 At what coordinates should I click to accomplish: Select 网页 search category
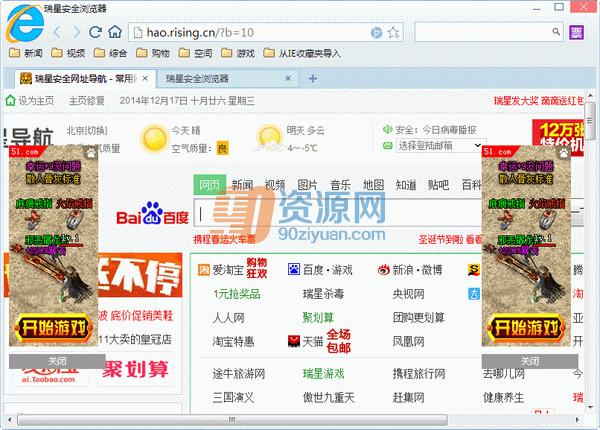pos(210,185)
